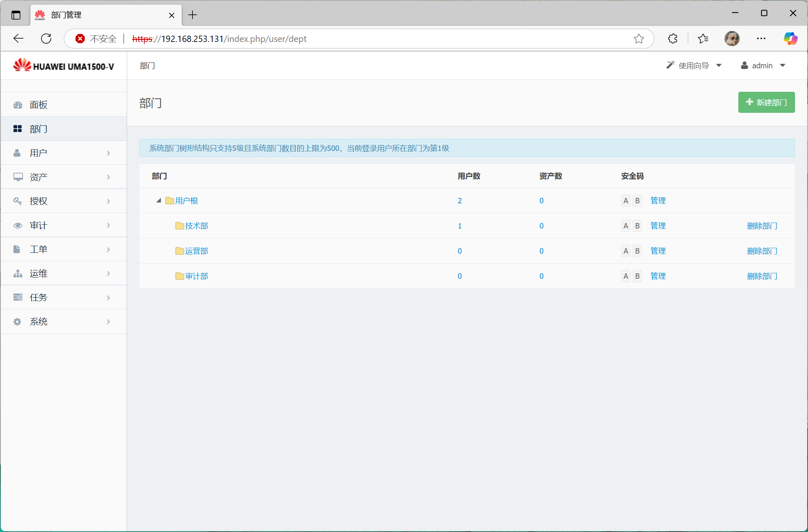Open browser extensions puzzle icon

point(672,39)
